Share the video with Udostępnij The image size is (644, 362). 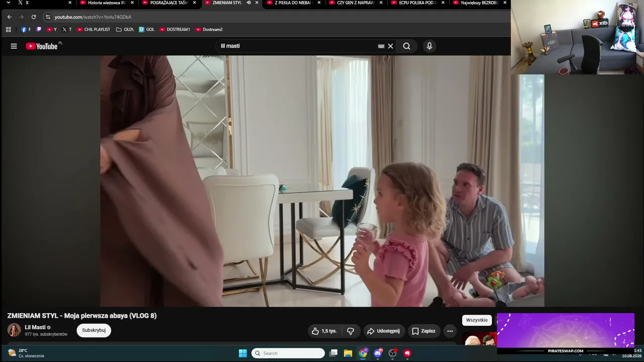[x=384, y=331]
